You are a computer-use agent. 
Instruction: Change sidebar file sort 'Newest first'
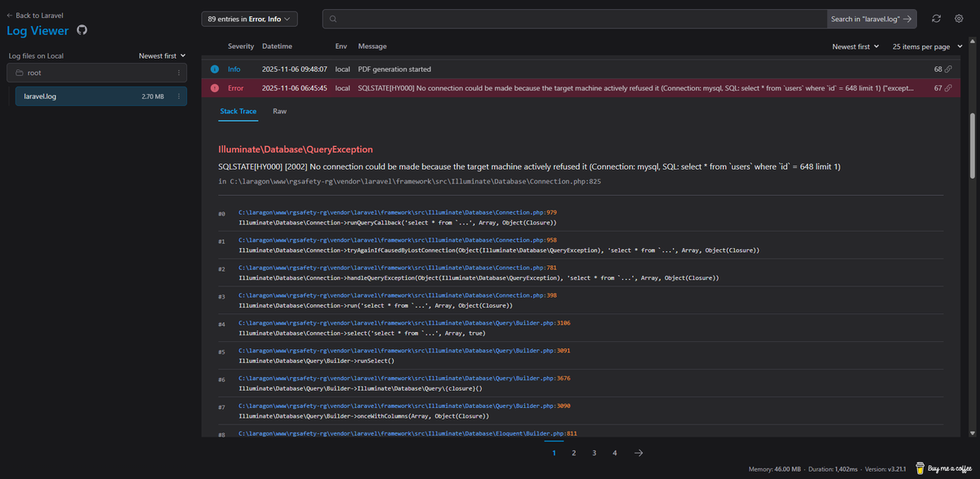163,56
